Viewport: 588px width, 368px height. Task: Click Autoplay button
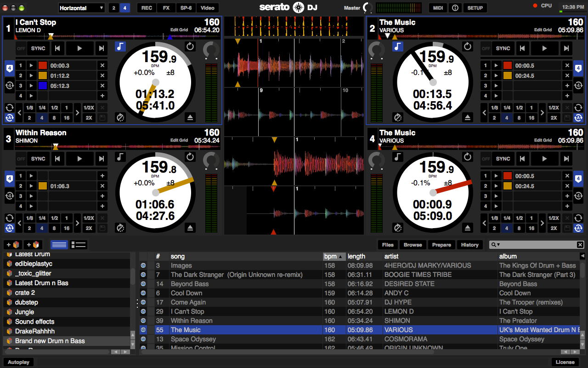[x=19, y=362]
